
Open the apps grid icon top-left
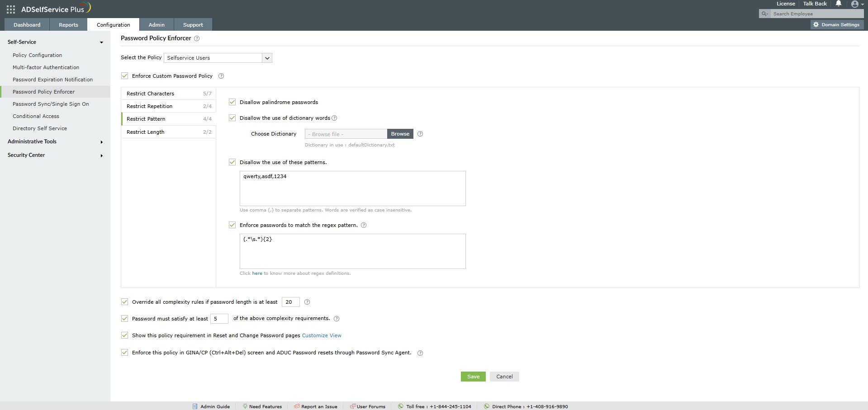pos(10,9)
